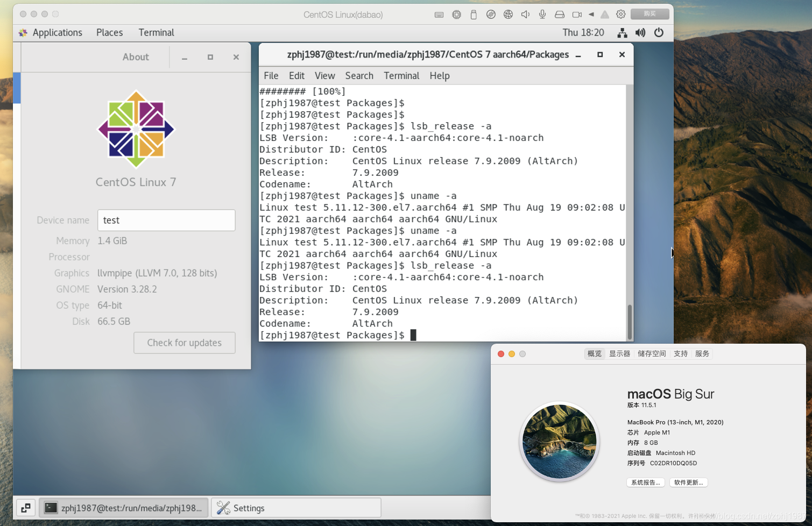Close the About window

[236, 57]
